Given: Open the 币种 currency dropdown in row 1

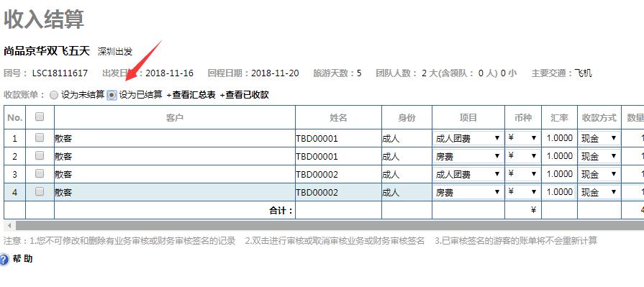Looking at the screenshot, I should pos(522,138).
